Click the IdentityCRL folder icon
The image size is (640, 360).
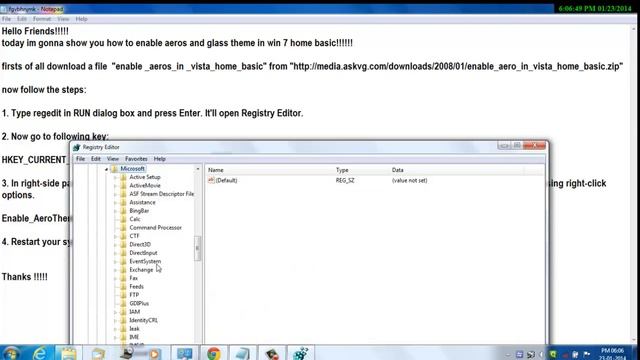point(123,320)
